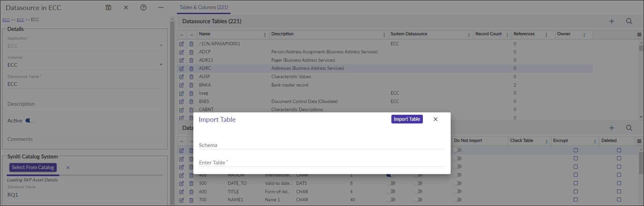Follow second ECC breadcrumb link
This screenshot has height=206, width=644.
(20, 20)
